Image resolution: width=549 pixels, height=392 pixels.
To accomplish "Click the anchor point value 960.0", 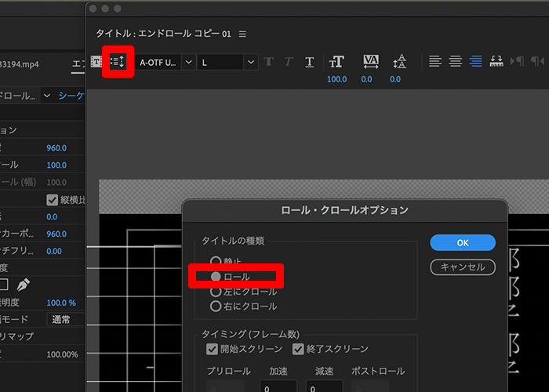I will coord(56,234).
